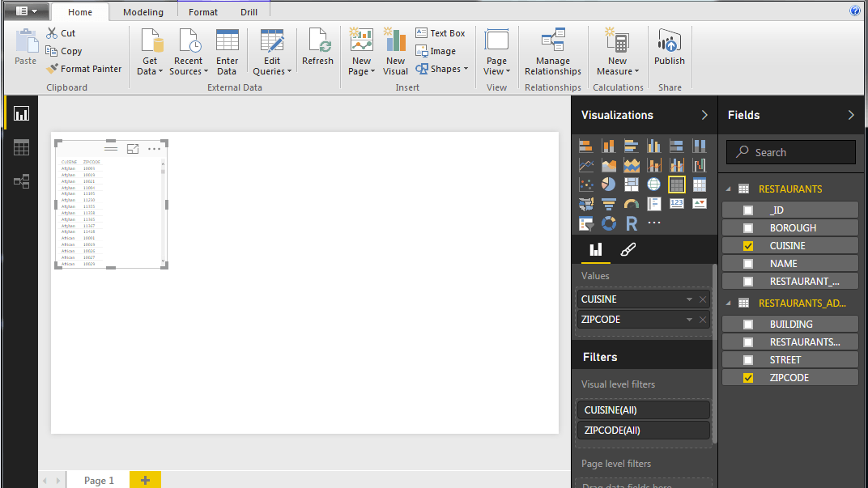Switch to the Format ribbon tab
Viewport: 868px width, 488px height.
click(x=203, y=12)
